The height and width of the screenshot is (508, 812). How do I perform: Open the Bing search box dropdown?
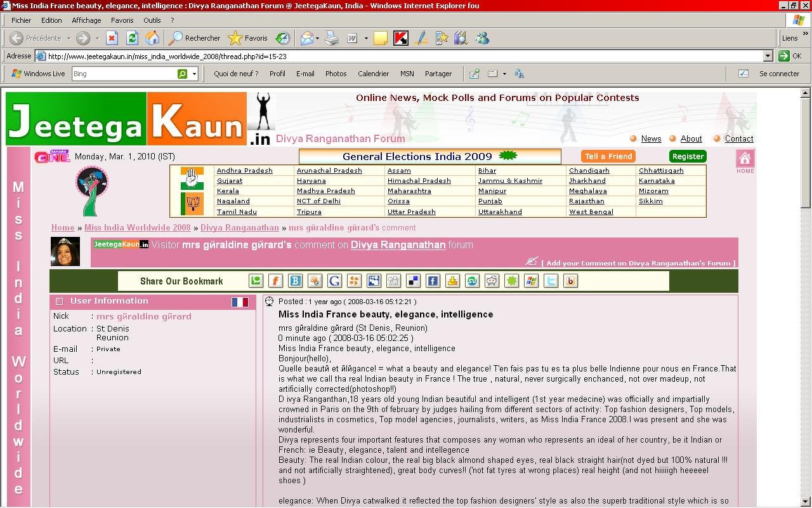[194, 74]
